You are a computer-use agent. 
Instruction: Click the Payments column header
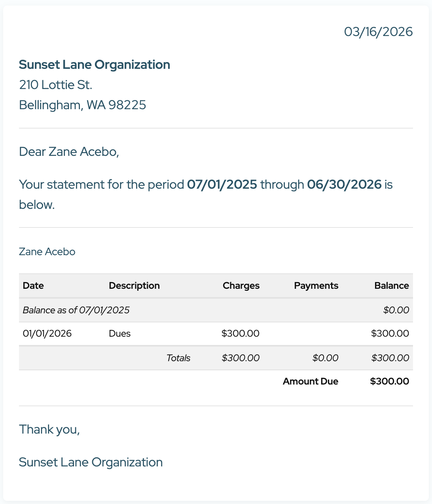[x=316, y=286]
